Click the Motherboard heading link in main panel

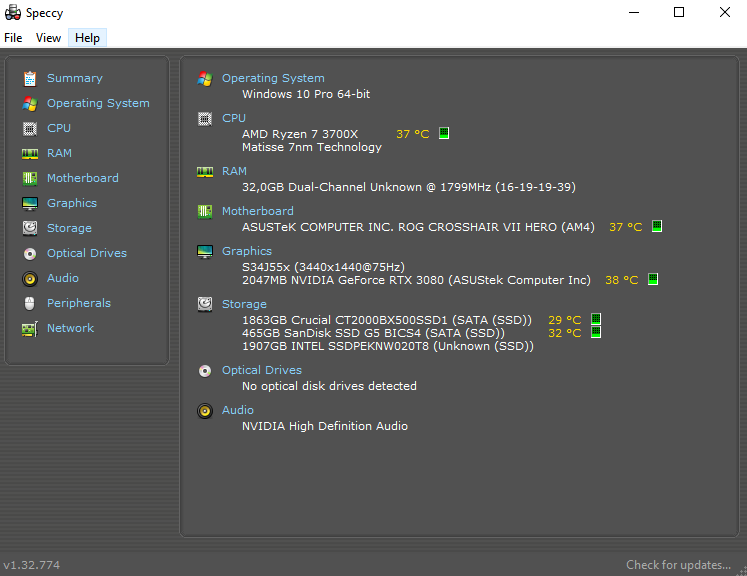pos(258,211)
